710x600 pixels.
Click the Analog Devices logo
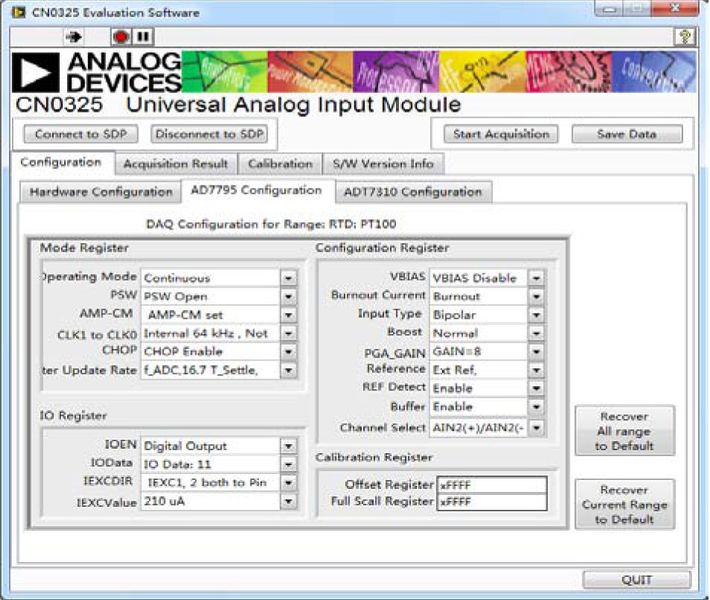tap(97, 72)
